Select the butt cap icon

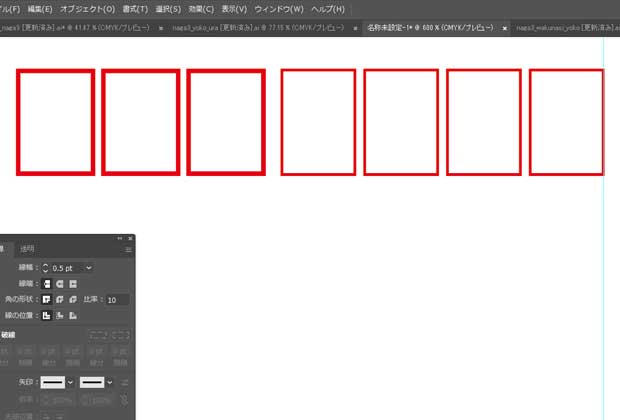pos(46,284)
